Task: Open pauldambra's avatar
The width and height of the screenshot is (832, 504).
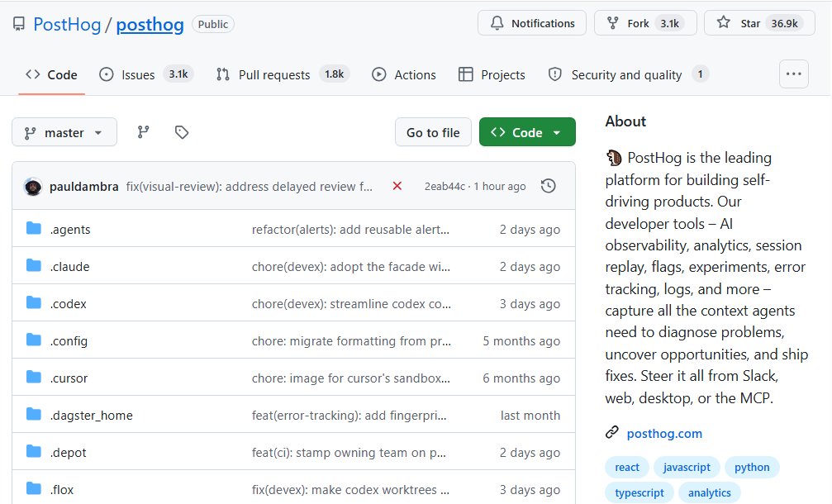Action: coord(33,186)
